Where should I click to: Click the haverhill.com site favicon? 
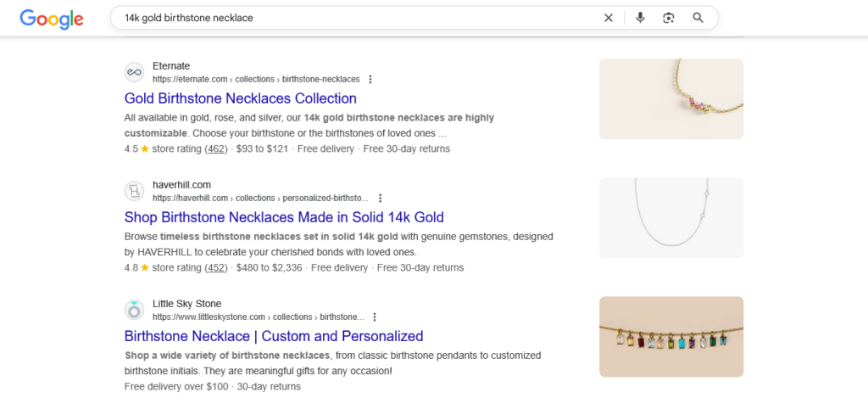point(134,191)
